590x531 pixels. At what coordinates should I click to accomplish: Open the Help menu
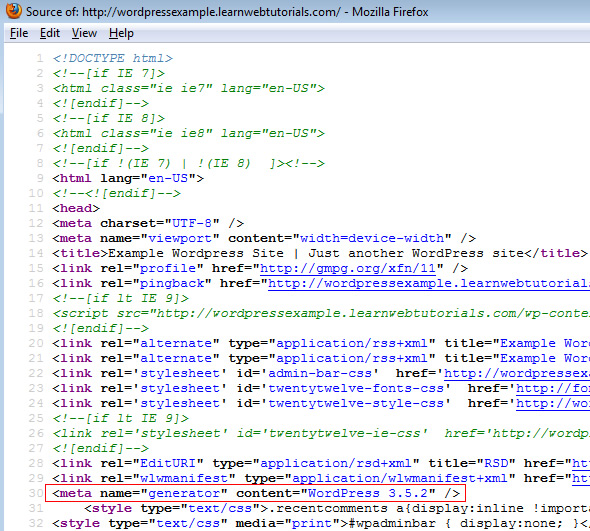121,33
